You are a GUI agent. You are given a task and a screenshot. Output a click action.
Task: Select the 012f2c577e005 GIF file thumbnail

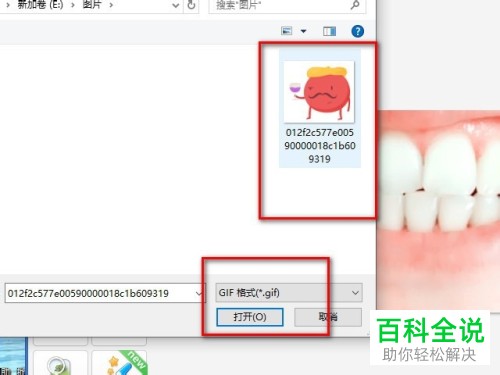coord(319,92)
